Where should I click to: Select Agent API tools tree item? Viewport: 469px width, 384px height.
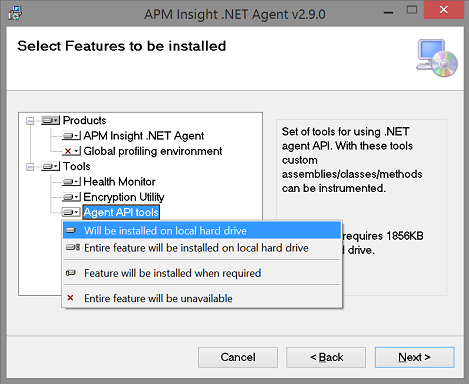click(121, 212)
